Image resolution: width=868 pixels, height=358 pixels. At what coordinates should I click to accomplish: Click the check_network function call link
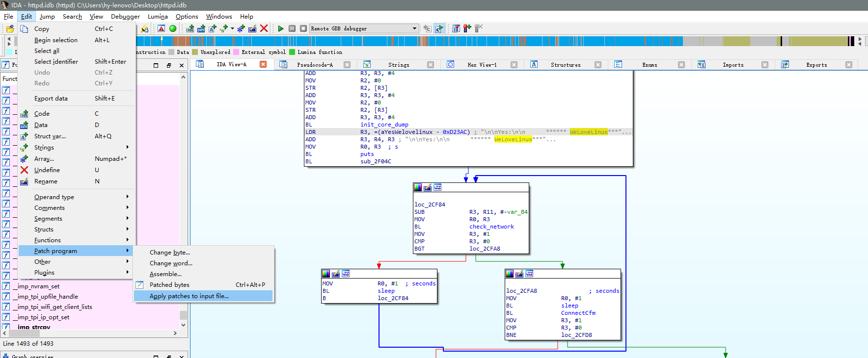[x=491, y=227]
